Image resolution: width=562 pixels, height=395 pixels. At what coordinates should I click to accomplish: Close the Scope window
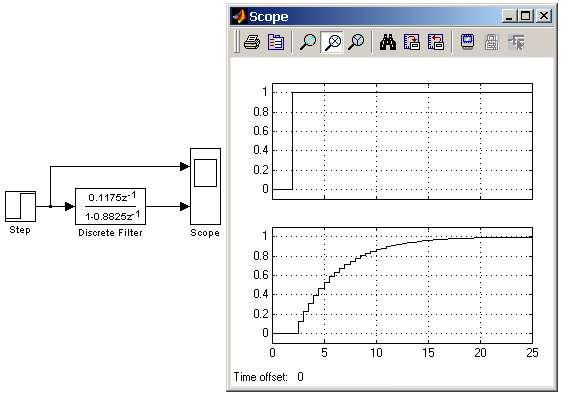click(544, 16)
